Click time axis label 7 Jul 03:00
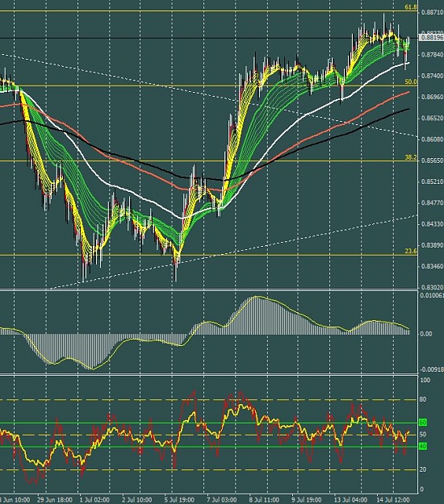 (x=222, y=500)
